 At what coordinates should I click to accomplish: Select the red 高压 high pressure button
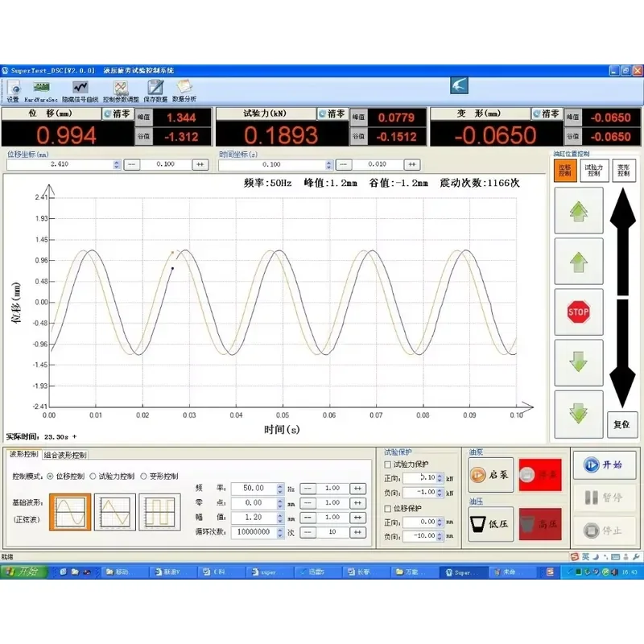point(540,524)
